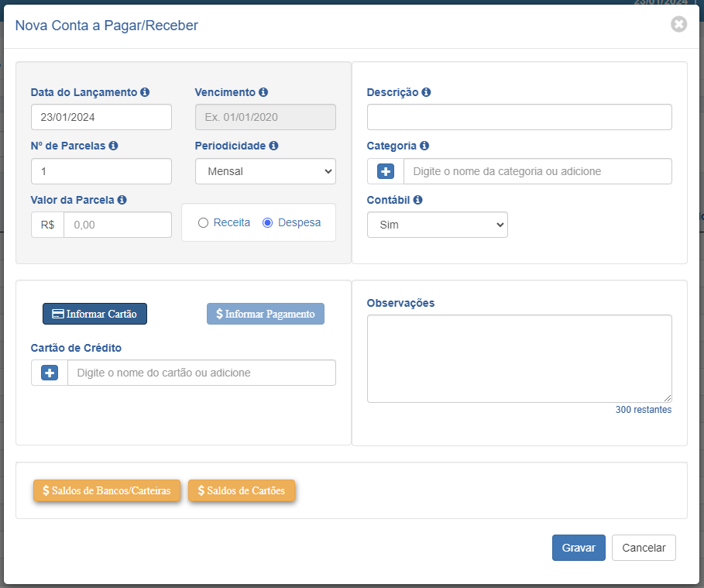Click the info icon beside Periodicidade
Image resolution: width=704 pixels, height=588 pixels.
point(273,146)
